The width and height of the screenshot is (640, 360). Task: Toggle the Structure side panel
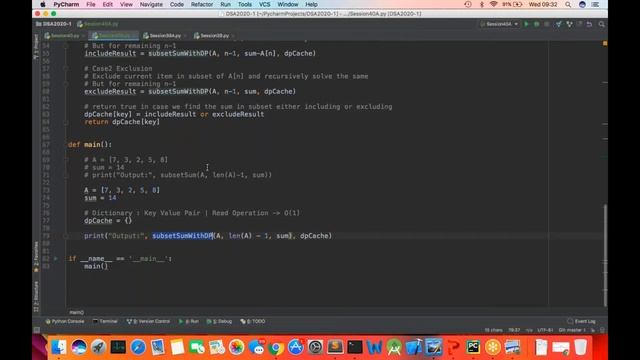tap(36, 297)
